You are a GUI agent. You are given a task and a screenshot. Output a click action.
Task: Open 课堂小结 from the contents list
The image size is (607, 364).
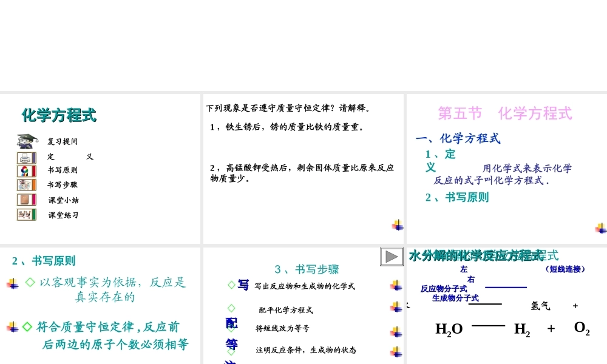63,200
